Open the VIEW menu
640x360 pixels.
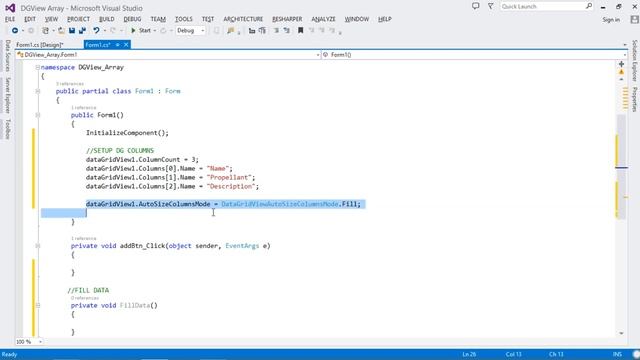[x=51, y=19]
